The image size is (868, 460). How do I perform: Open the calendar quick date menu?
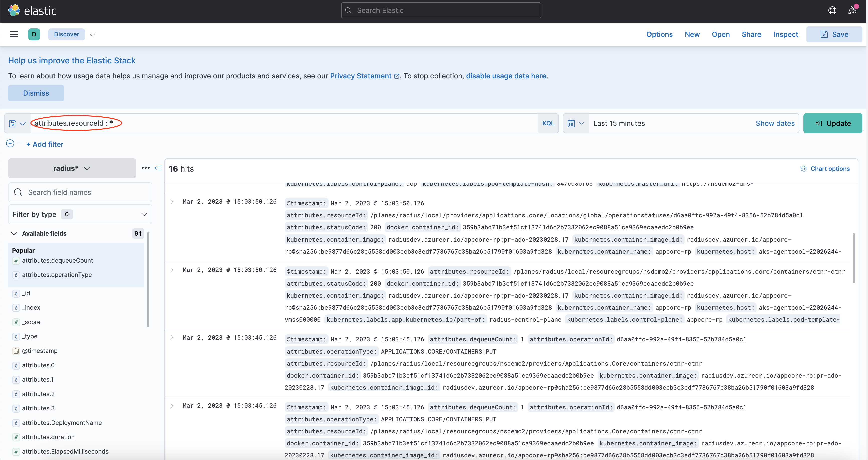(576, 123)
